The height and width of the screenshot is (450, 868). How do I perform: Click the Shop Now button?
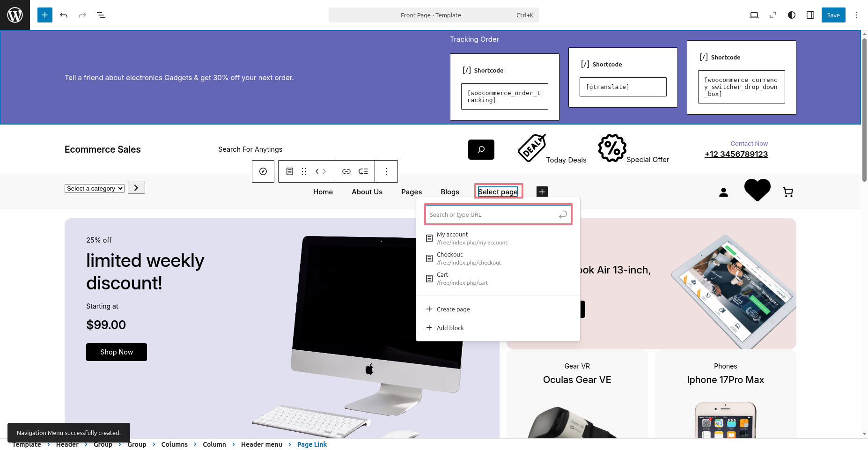pyautogui.click(x=117, y=352)
